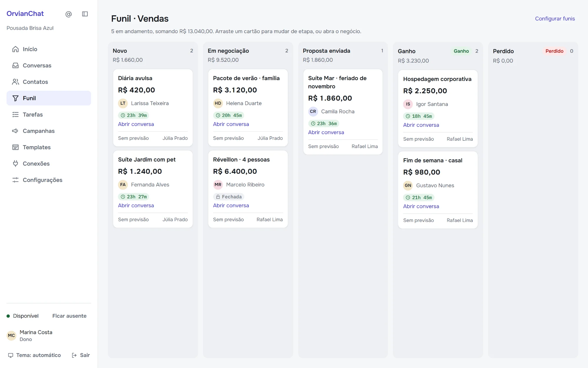Open the OrvianChat logo link
This screenshot has width=588, height=368.
(25, 14)
